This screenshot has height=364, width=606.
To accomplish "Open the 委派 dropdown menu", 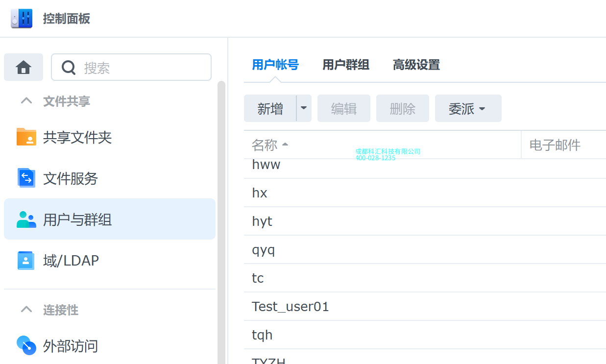I will pyautogui.click(x=468, y=108).
